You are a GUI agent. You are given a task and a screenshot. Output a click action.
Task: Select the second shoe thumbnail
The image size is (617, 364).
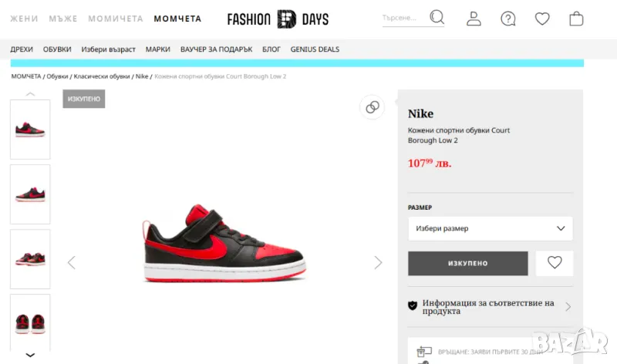[x=30, y=194]
